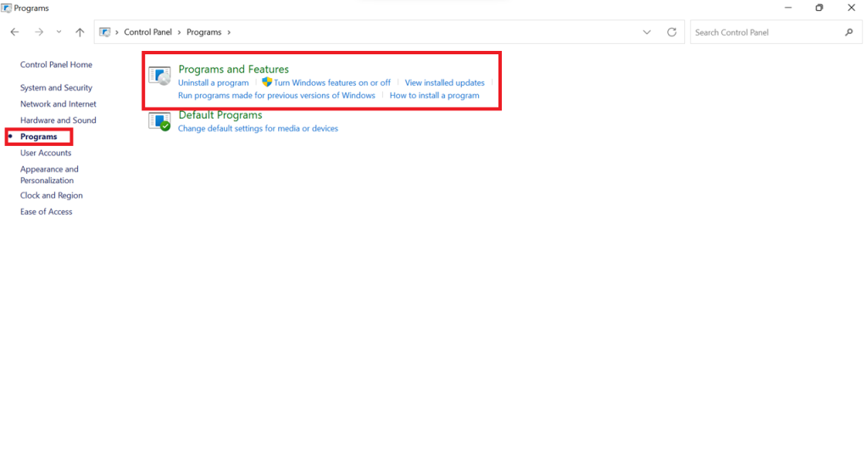Expand the chevron after Programs breadcrumb
Screen dimensions: 868x452
pos(229,32)
